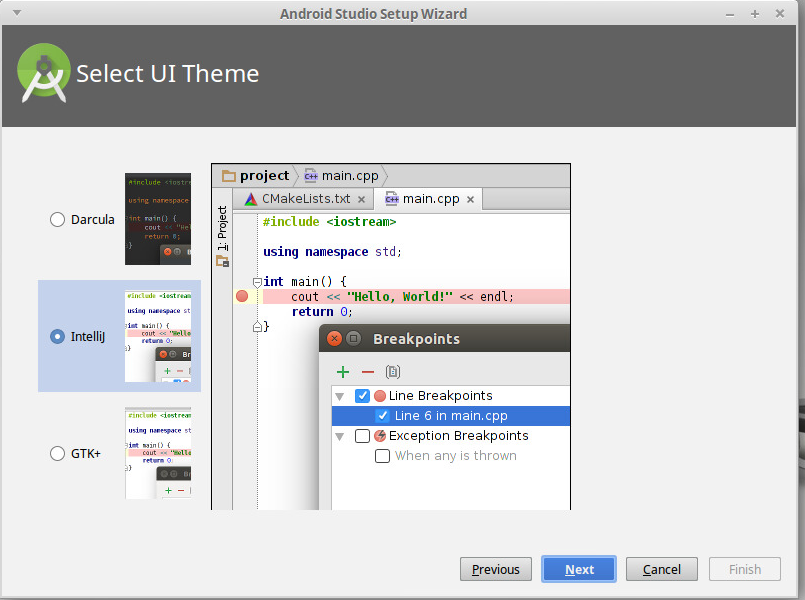
Task: Toggle the Line Breakpoints checkbox
Action: pyautogui.click(x=362, y=396)
